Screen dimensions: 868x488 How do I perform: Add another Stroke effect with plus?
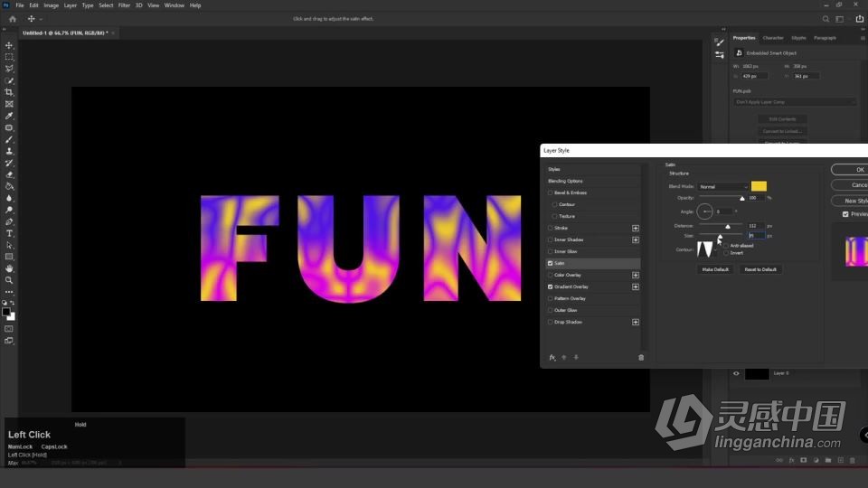pos(636,228)
